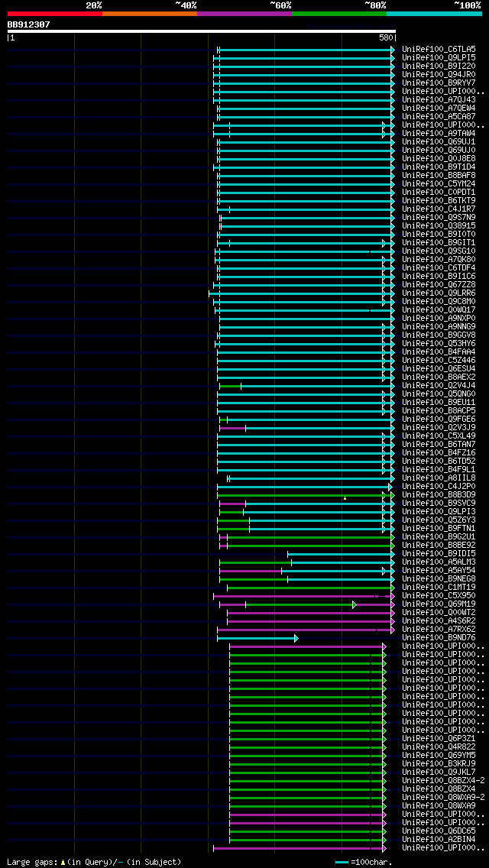Image resolution: width=489 pixels, height=868 pixels.
Task: Select the UniRef100_A7RX62 label
Action: (x=439, y=630)
